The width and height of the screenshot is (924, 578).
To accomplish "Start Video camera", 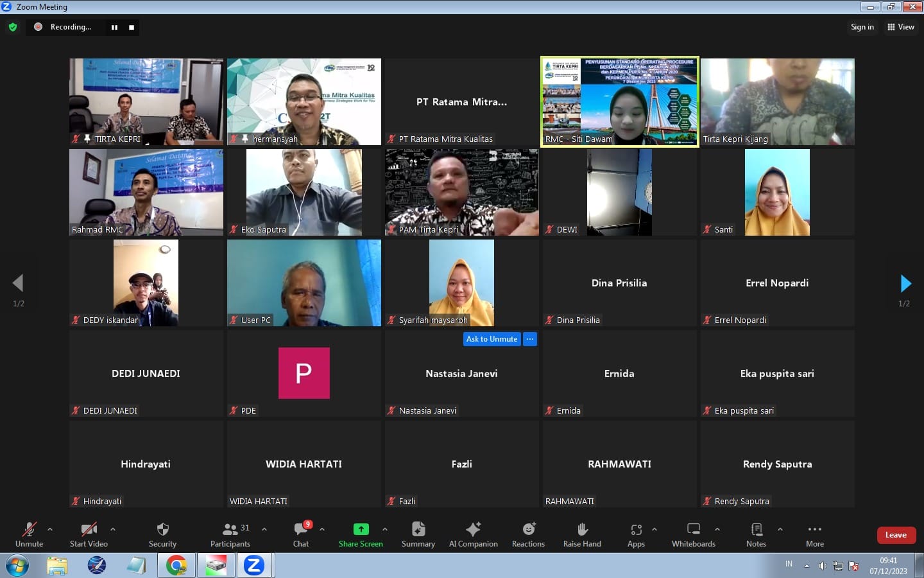I will pyautogui.click(x=89, y=534).
